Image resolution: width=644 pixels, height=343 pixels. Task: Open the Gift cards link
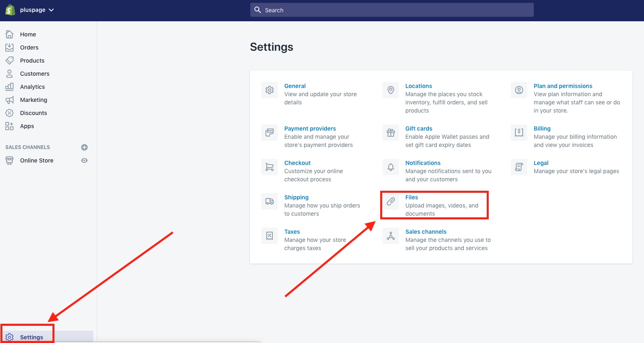[x=419, y=129]
